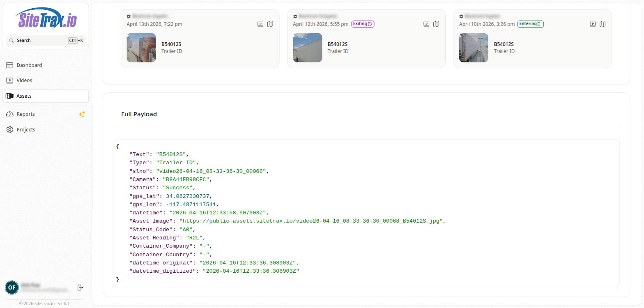Open the April 12th white trailer thumbnail
Screen dimensions: 644x308
pos(308,48)
